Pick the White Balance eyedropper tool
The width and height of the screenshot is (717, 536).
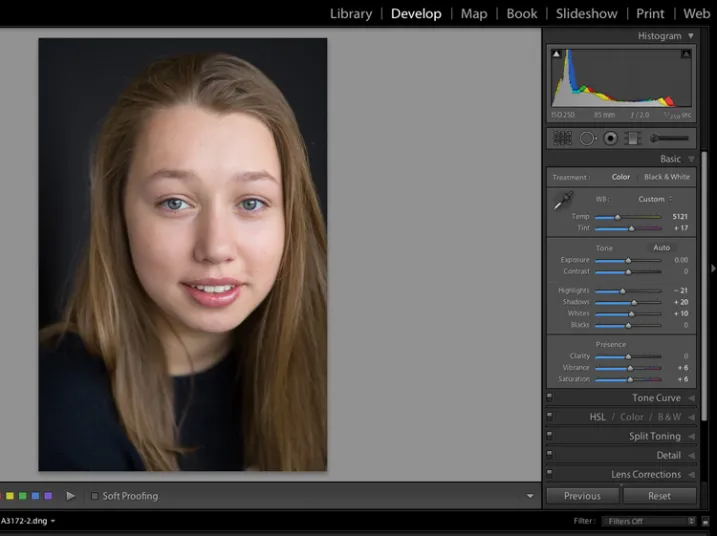coord(563,201)
